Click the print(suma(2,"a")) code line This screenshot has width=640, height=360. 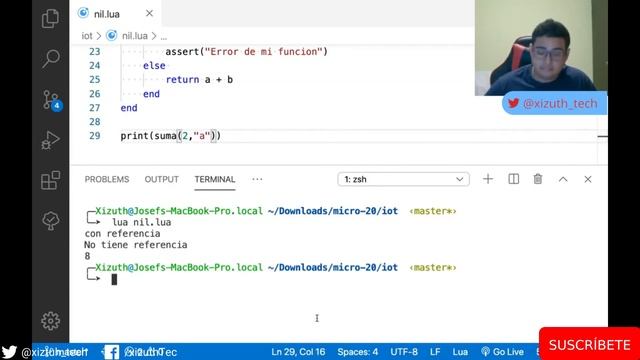point(171,136)
